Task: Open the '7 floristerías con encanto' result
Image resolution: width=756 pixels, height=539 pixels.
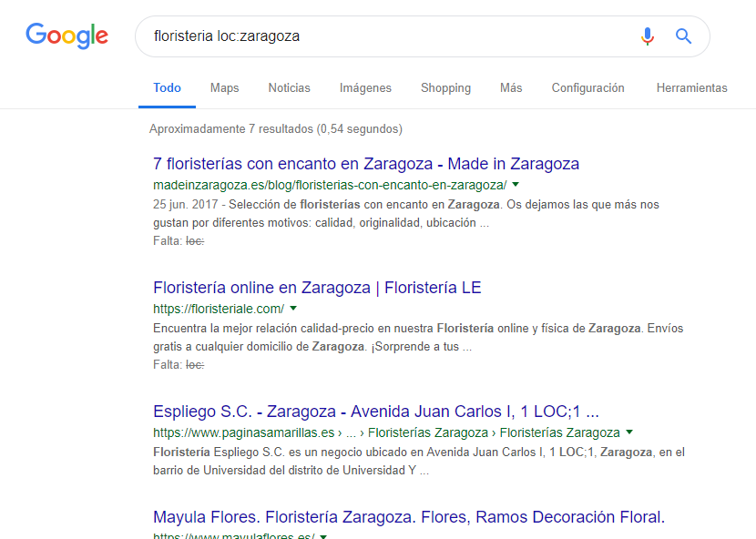Action: pos(366,164)
